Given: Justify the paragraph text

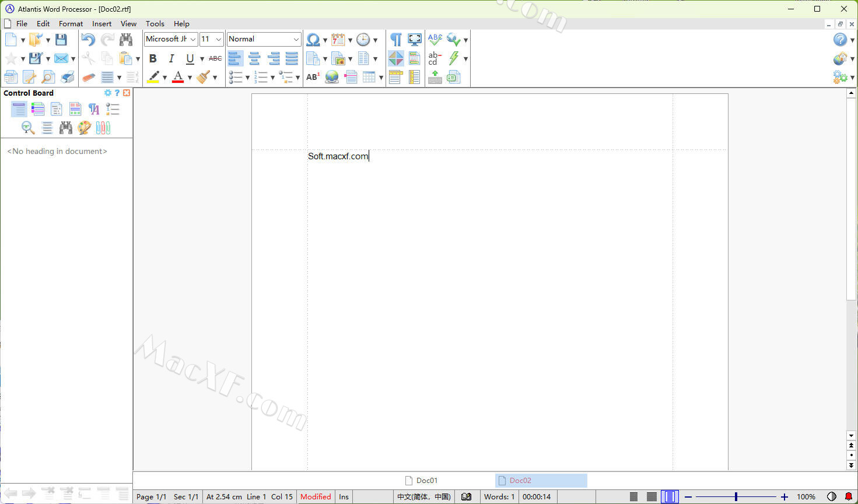Looking at the screenshot, I should click(x=292, y=58).
